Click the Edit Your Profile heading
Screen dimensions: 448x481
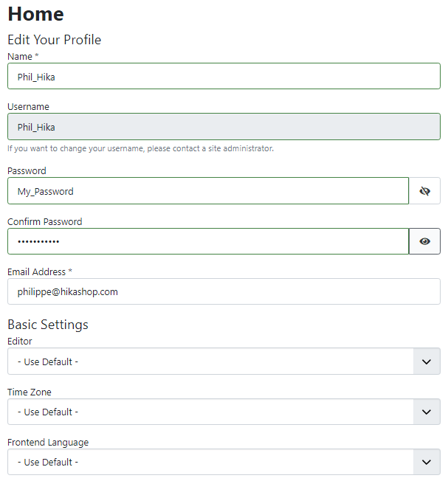(55, 40)
